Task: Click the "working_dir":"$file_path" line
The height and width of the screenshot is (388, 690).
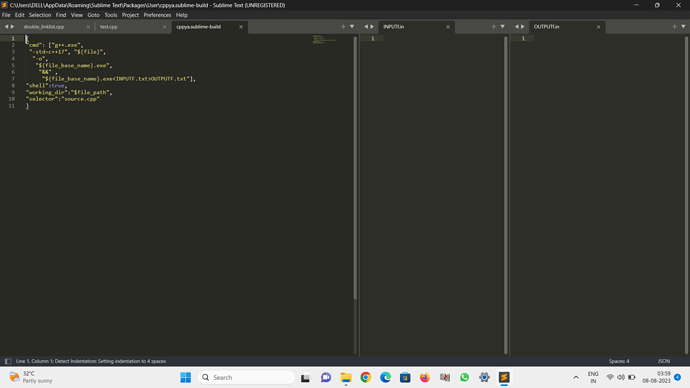Action: point(69,92)
